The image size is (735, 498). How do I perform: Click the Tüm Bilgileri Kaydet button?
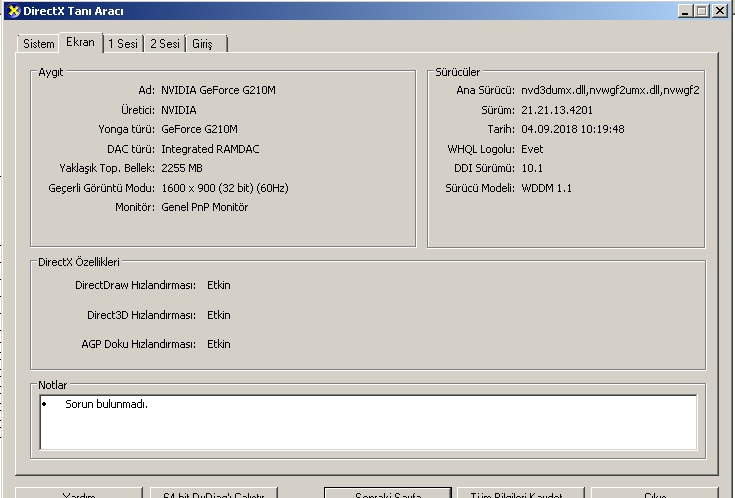pos(521,493)
